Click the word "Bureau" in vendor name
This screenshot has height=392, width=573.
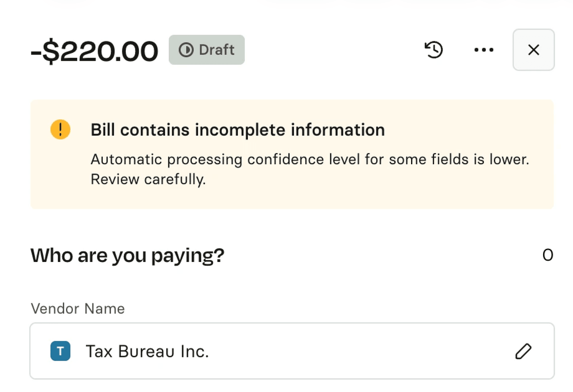click(x=146, y=351)
